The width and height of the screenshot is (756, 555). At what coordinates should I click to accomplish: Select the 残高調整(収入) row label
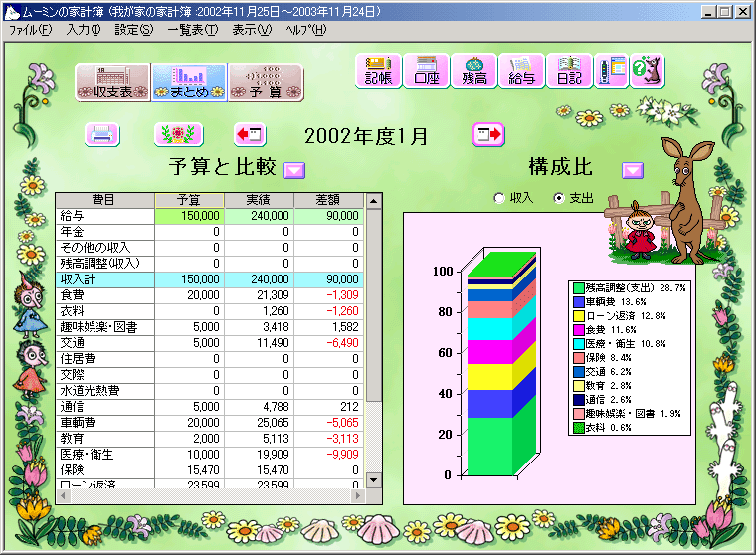click(104, 264)
